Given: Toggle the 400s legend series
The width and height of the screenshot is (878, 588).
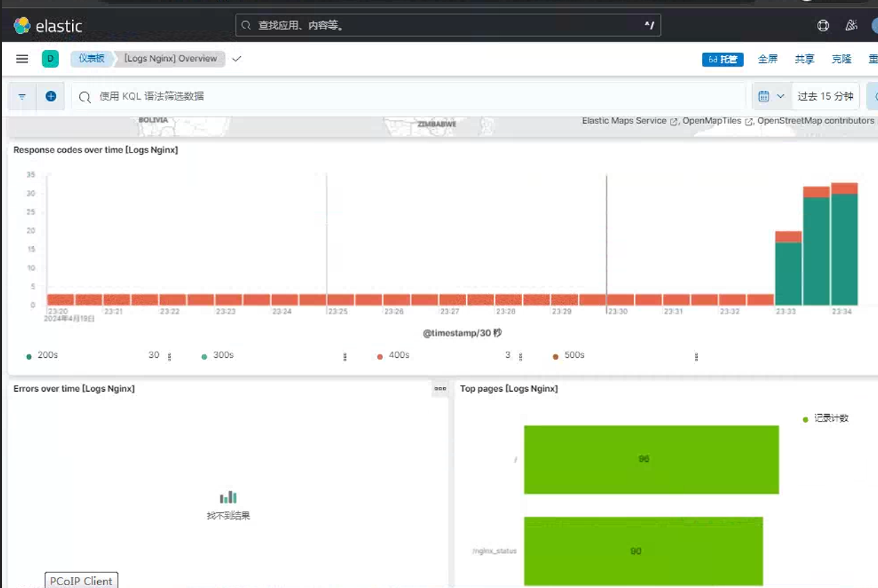Looking at the screenshot, I should pos(399,355).
